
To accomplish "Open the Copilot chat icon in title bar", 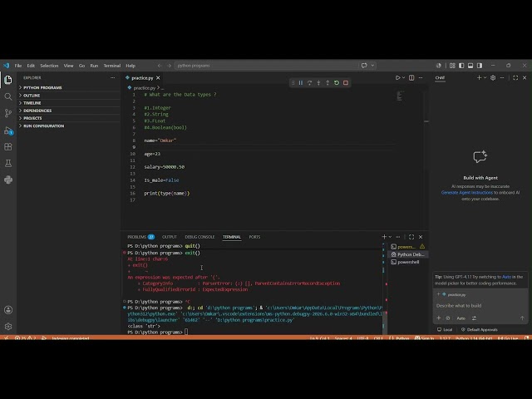I will click(364, 66).
